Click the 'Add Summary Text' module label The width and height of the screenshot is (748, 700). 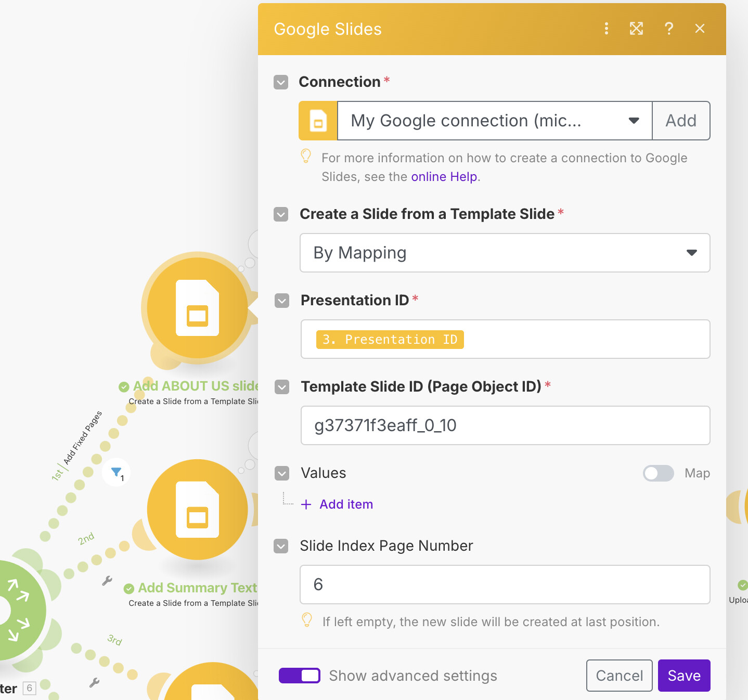(x=198, y=588)
